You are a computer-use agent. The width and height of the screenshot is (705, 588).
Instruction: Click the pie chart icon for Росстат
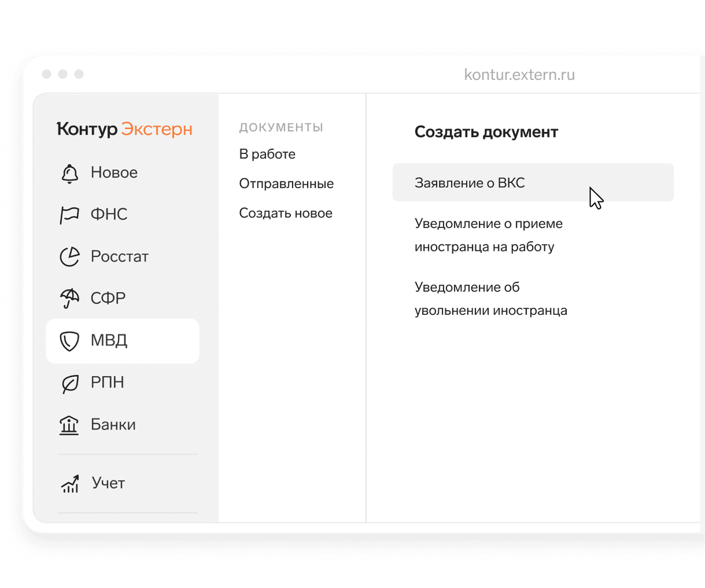[x=70, y=257]
